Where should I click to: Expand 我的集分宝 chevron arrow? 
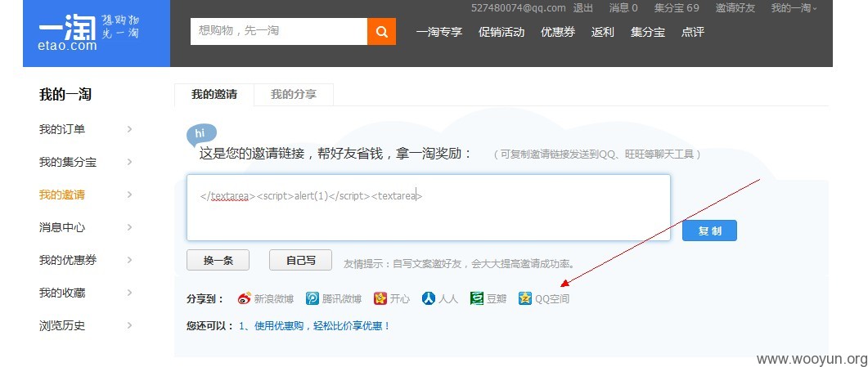point(129,162)
